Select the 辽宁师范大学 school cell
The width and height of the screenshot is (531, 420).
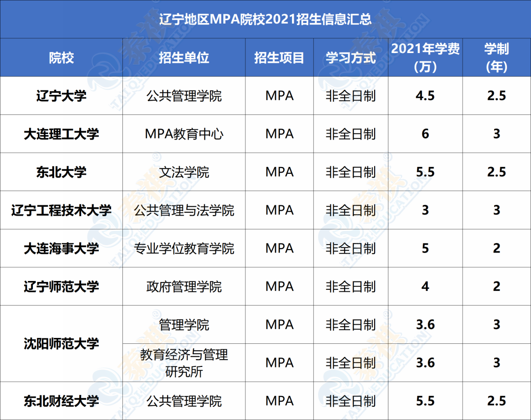pyautogui.click(x=61, y=286)
